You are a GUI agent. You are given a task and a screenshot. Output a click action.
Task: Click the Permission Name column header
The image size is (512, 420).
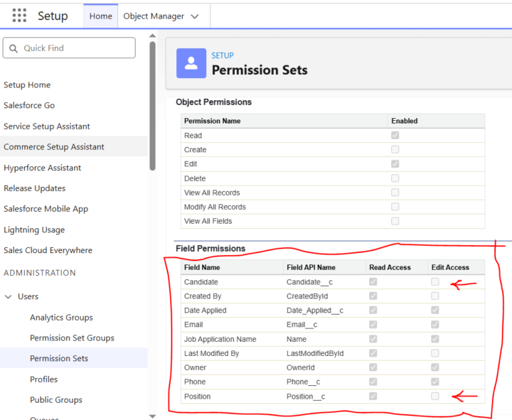coord(212,121)
